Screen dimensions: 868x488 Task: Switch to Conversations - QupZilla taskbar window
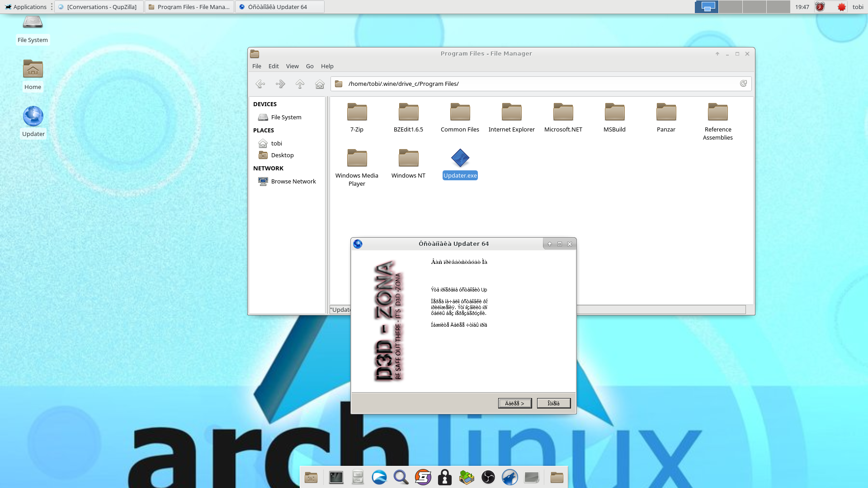point(99,7)
